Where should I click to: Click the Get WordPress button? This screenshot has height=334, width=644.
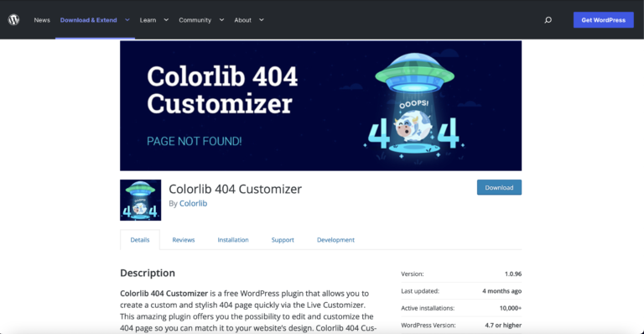[x=604, y=19]
